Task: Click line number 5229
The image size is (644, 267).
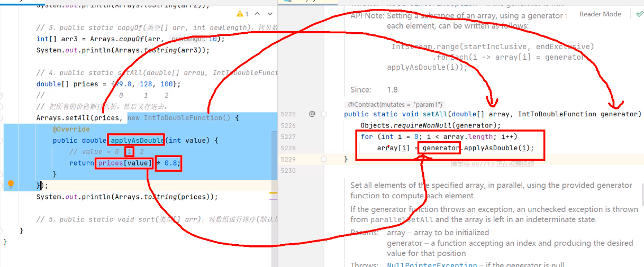Action: (x=288, y=159)
